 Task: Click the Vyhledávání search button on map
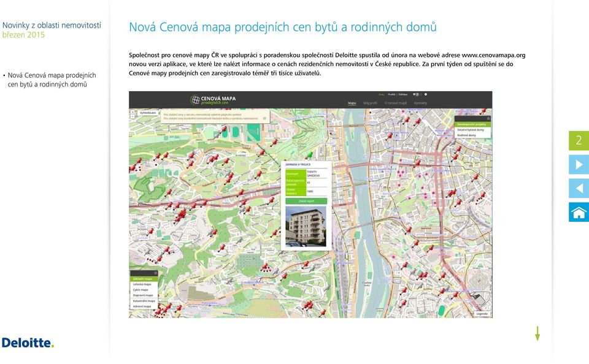tap(148, 113)
